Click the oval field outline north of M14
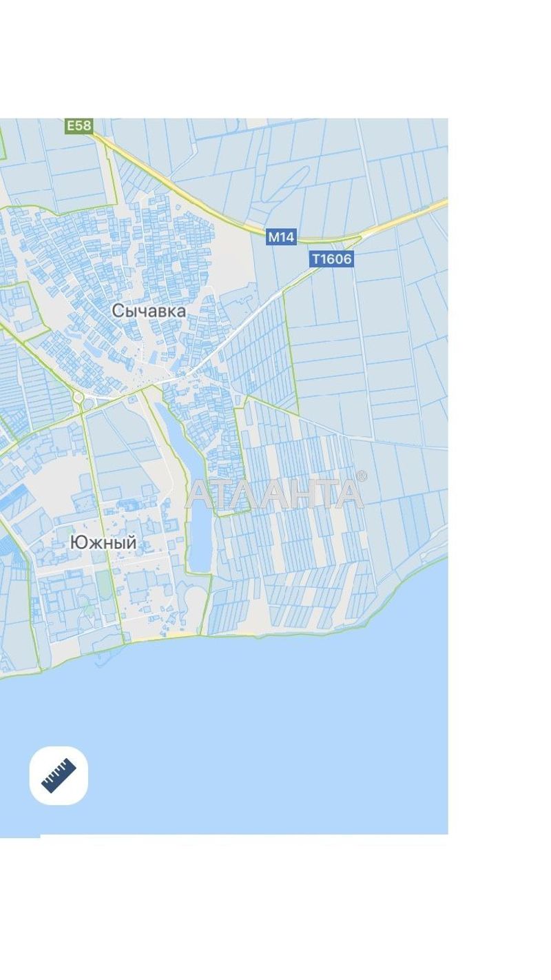This screenshot has width=551, height=980. coord(284,183)
